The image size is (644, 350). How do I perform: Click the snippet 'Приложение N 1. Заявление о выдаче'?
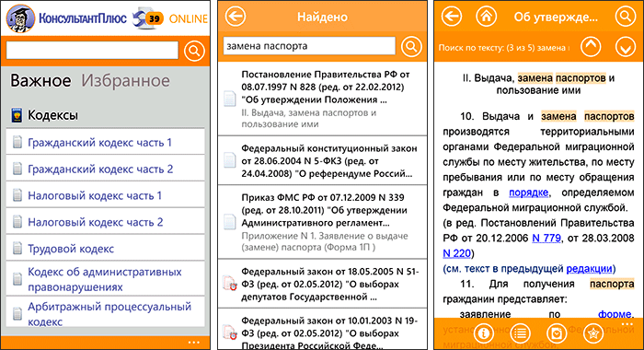(325, 242)
